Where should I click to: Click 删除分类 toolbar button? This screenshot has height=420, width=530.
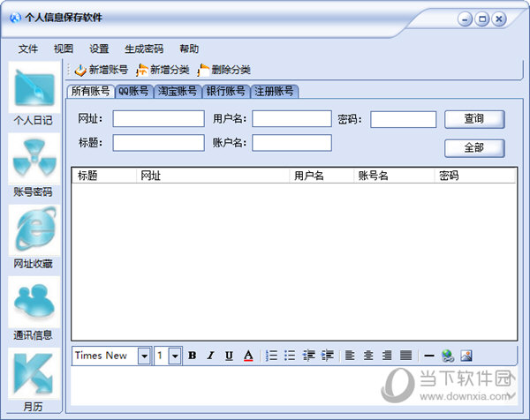point(223,70)
